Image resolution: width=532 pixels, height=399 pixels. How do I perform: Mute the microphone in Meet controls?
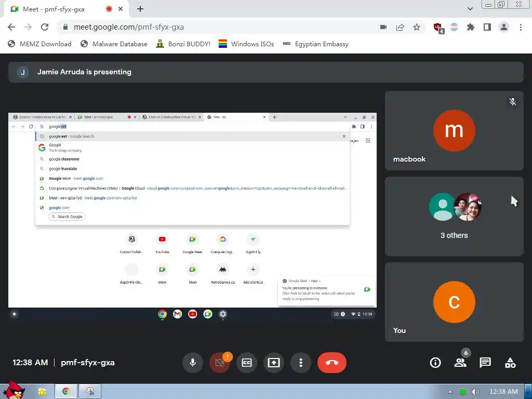(192, 363)
